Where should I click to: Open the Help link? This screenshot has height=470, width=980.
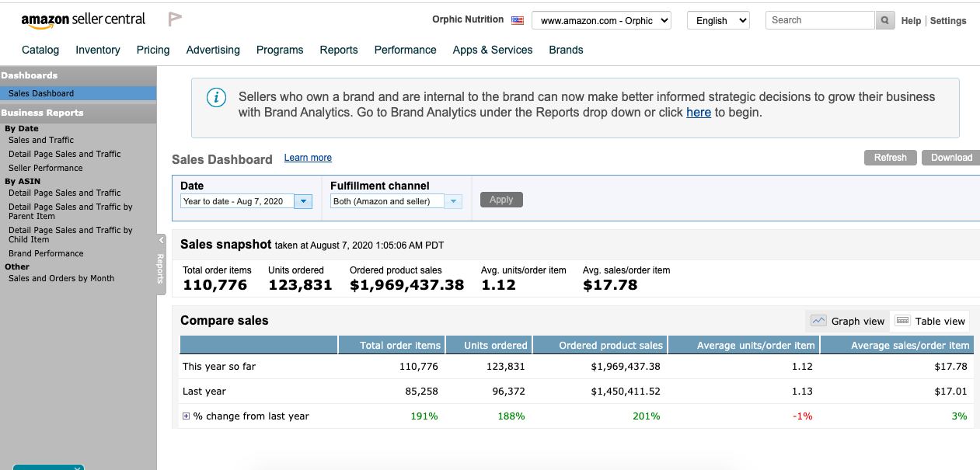(x=911, y=21)
